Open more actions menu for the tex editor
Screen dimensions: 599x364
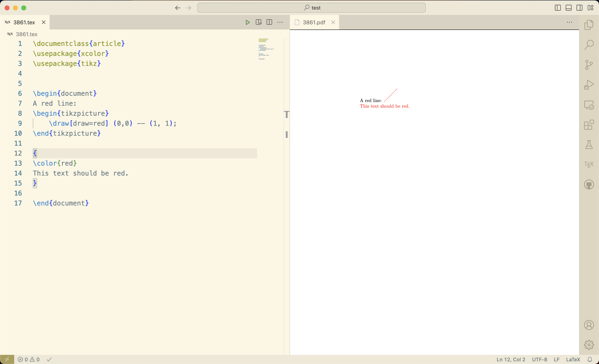coord(280,22)
